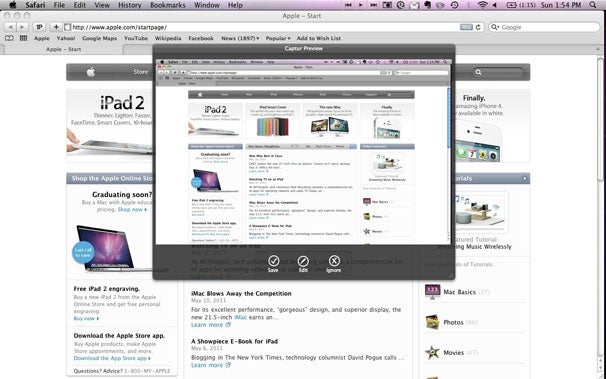Image resolution: width=606 pixels, height=379 pixels.
Task: Select the Apple - Start tab
Action: [x=63, y=49]
